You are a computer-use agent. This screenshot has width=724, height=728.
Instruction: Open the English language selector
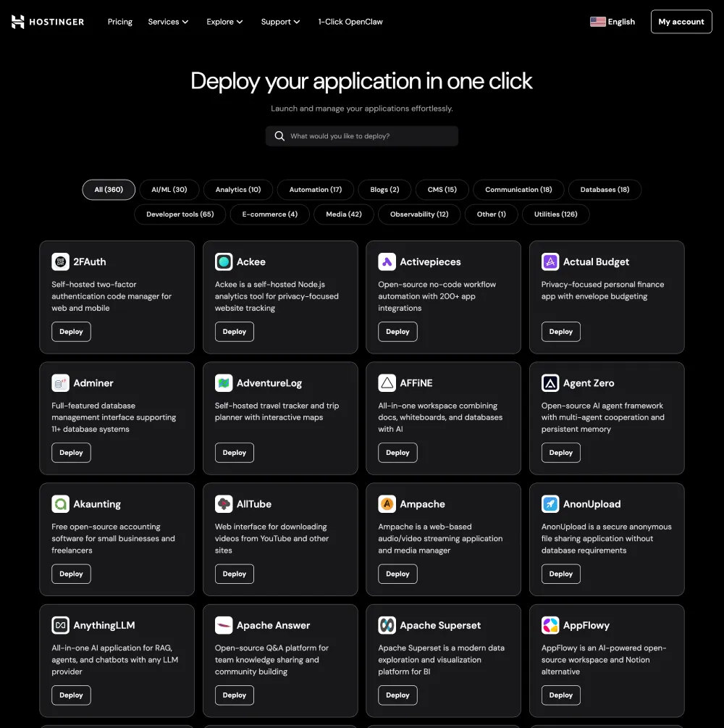point(613,22)
